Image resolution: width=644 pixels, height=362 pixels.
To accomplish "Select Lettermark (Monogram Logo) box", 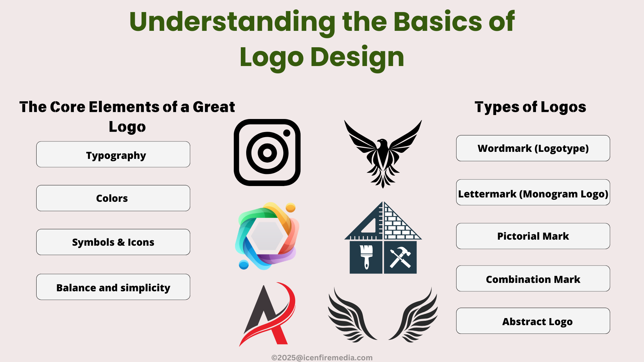I will point(533,192).
